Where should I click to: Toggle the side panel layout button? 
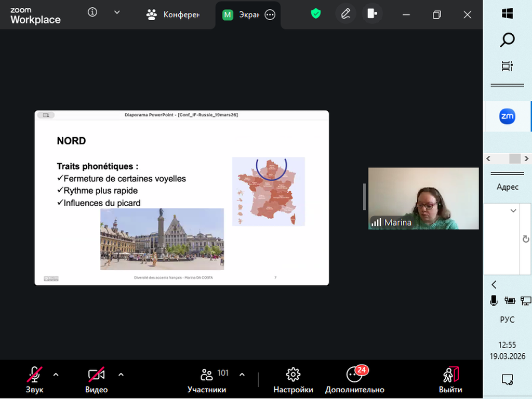click(x=372, y=14)
